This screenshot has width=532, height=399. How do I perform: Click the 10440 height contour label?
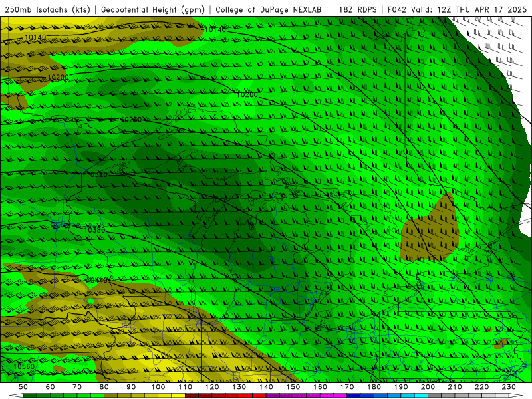[x=97, y=280]
